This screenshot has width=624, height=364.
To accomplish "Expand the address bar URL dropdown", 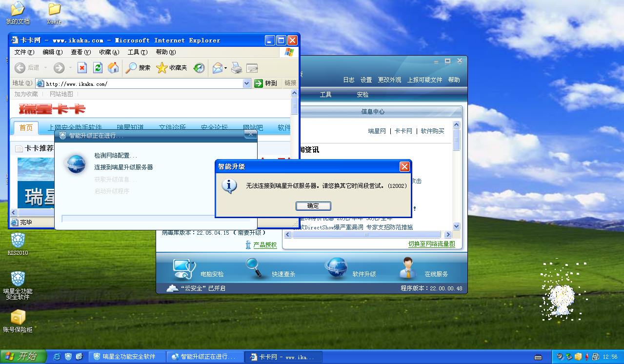I will click(247, 83).
